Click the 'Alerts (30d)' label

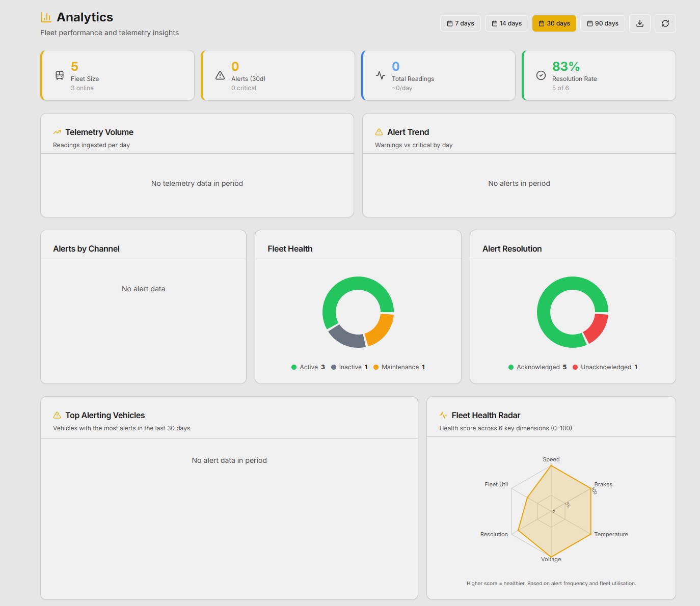[248, 79]
